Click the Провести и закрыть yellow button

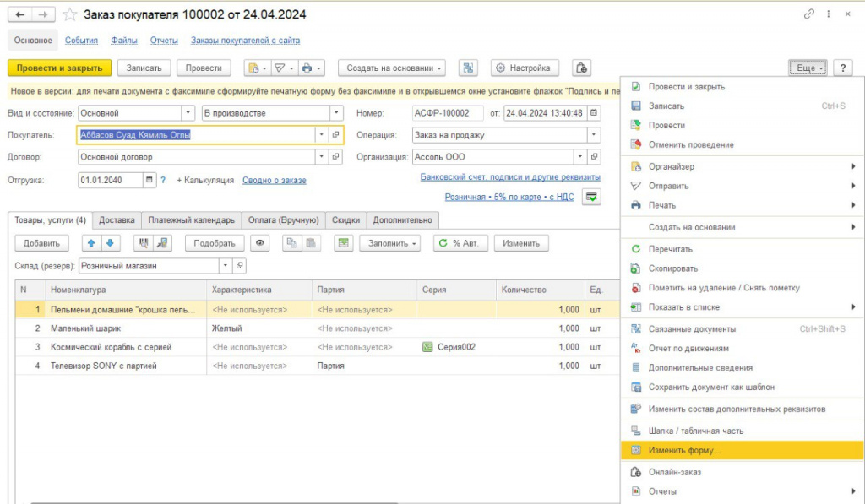[60, 68]
